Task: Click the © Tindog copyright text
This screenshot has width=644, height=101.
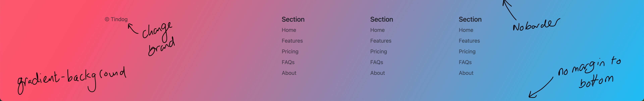Action: 116,19
